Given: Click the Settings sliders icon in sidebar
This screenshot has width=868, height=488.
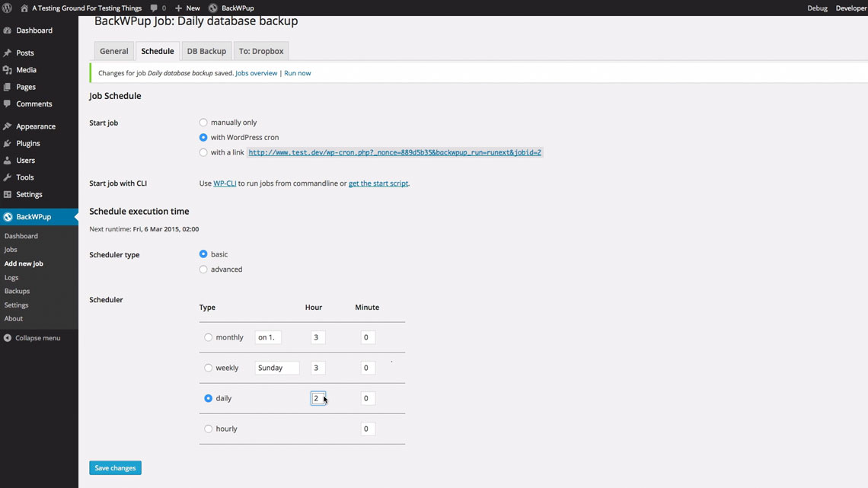Looking at the screenshot, I should [x=7, y=194].
